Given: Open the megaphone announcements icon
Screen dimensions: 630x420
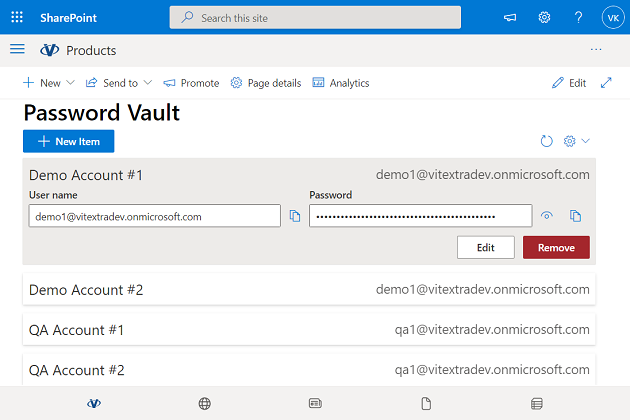Looking at the screenshot, I should (510, 17).
